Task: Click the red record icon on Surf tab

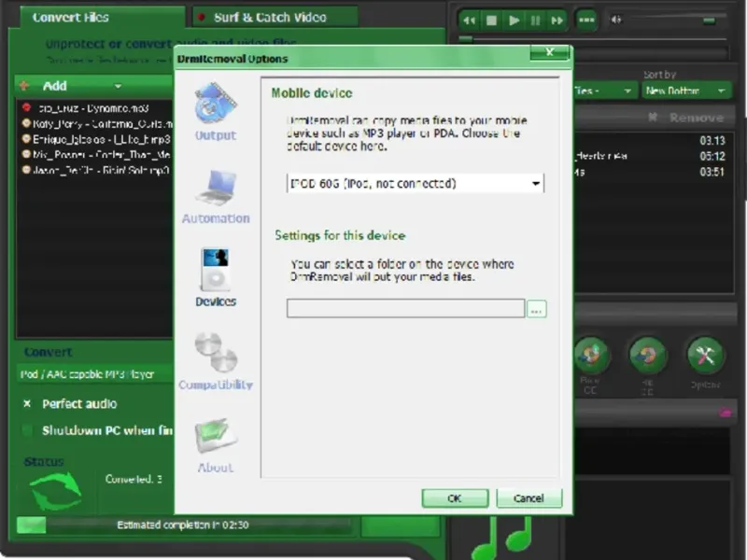Action: click(202, 17)
